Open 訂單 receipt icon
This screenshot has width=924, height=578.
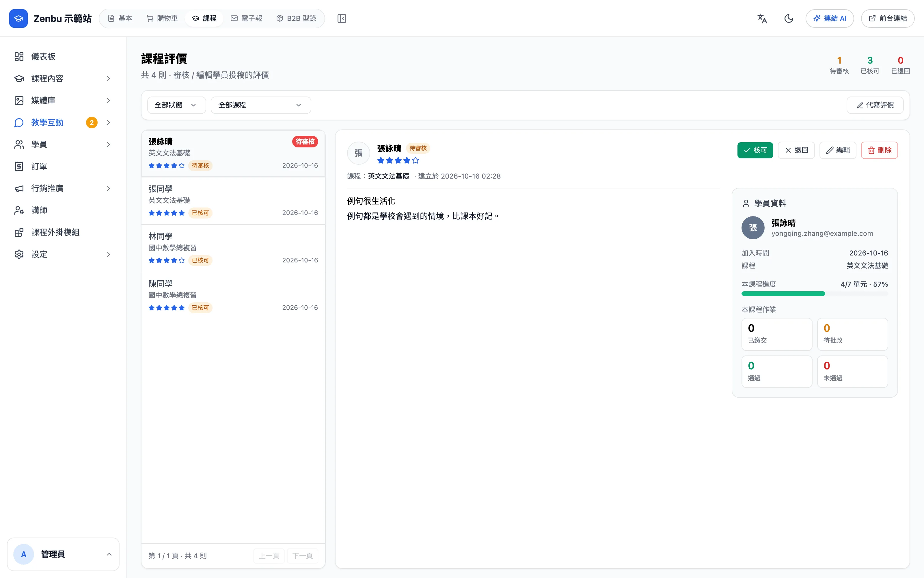point(19,166)
